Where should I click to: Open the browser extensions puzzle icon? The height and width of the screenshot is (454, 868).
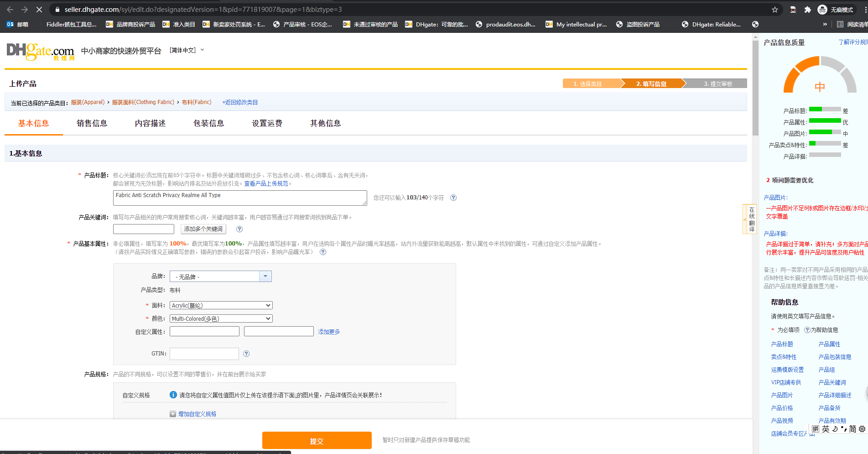point(807,10)
